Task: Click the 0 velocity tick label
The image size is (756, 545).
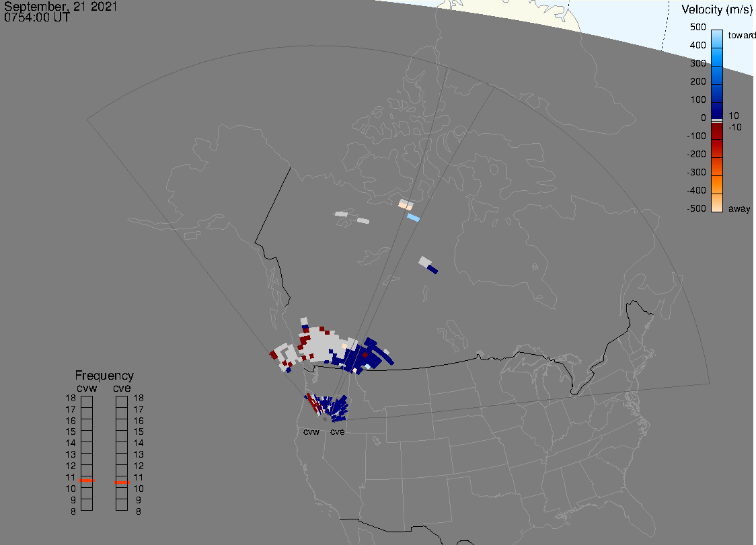Action: (704, 118)
